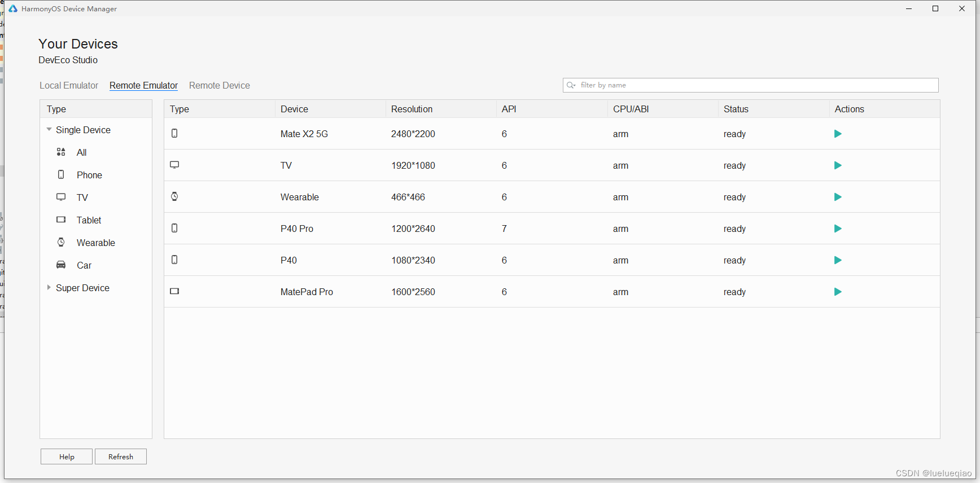Click resolution 466*466 cell
This screenshot has width=980, height=483.
coord(408,197)
